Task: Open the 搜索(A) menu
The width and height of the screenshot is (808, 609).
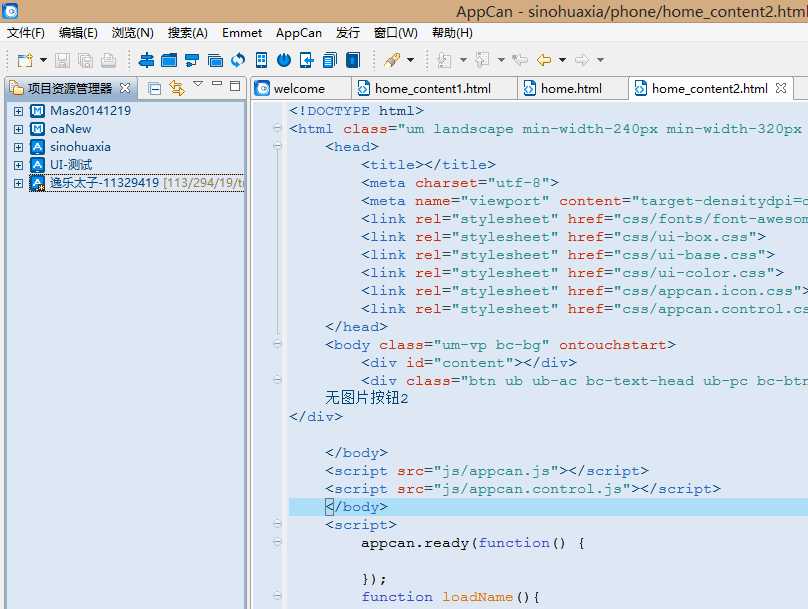Action: click(x=188, y=33)
